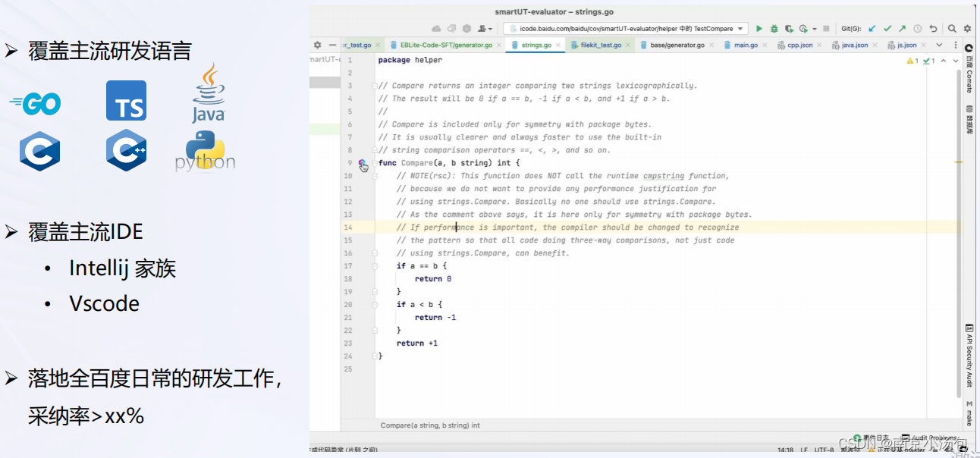This screenshot has width=980, height=458.
Task: Open run configuration dropdown TestCompare
Action: [x=626, y=29]
